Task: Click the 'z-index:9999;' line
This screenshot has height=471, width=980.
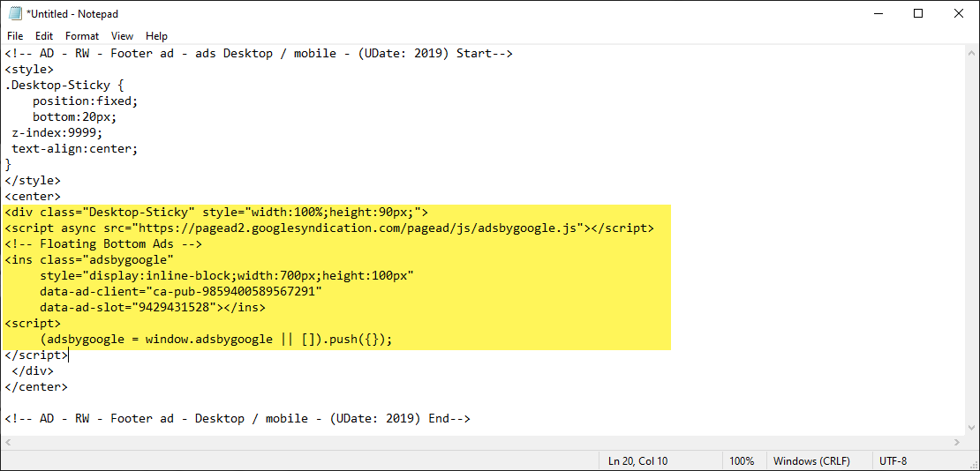Action: click(x=57, y=133)
